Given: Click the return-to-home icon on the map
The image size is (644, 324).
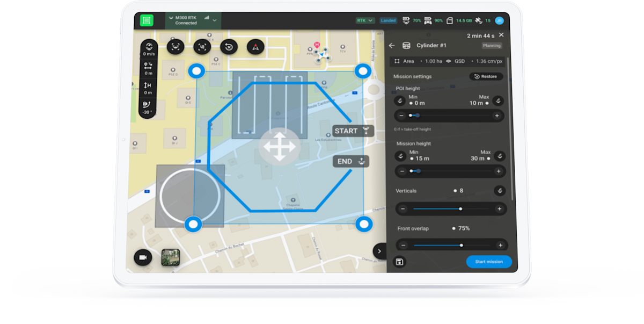Looking at the screenshot, I should [x=228, y=47].
